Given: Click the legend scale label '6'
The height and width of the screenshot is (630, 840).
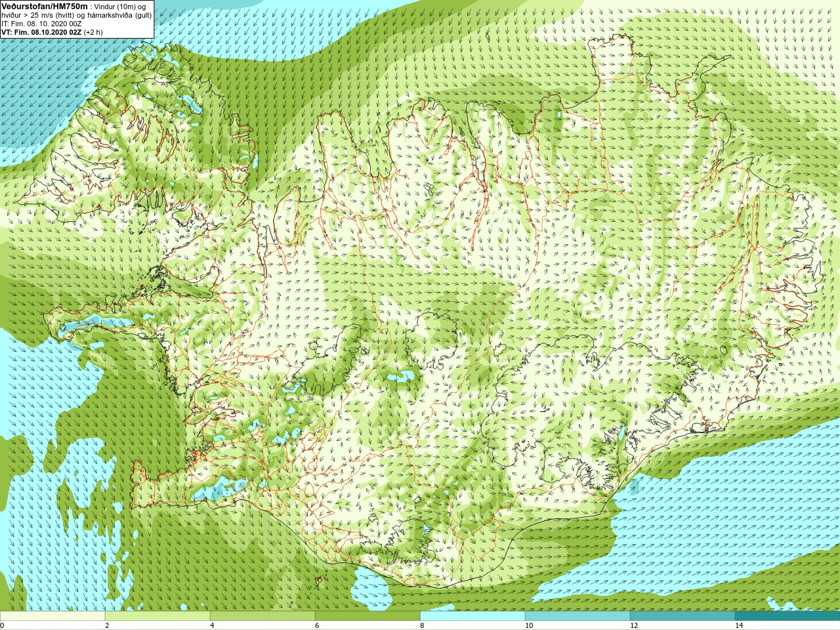Looking at the screenshot, I should point(317,625).
